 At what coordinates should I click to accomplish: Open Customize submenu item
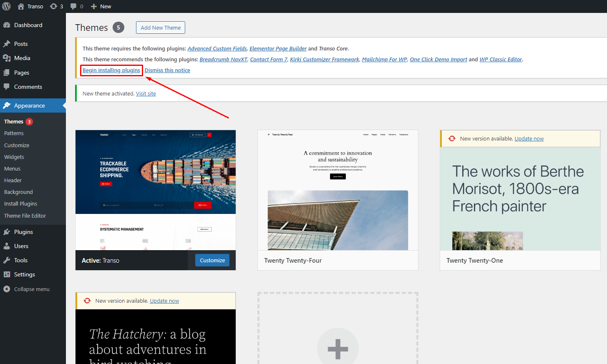[x=17, y=145]
